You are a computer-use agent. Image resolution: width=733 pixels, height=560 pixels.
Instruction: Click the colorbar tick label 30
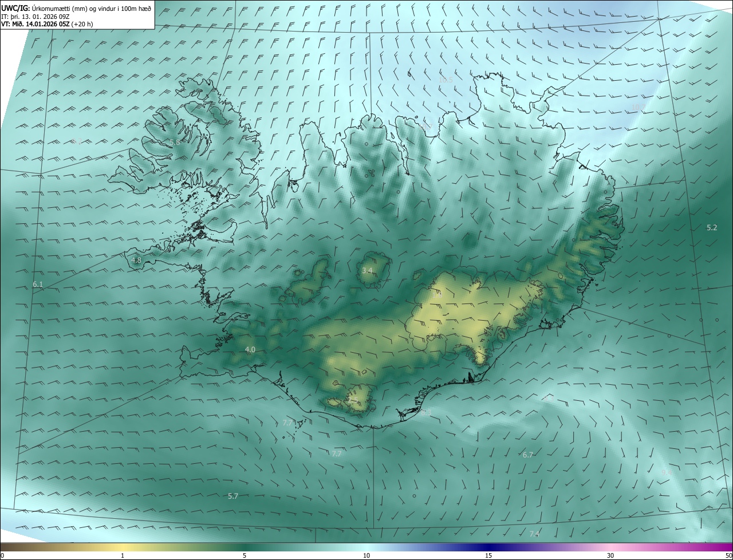click(610, 555)
